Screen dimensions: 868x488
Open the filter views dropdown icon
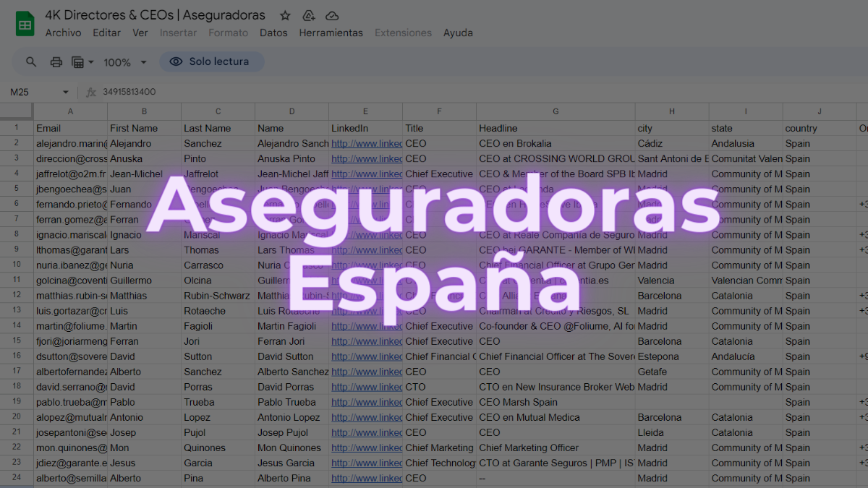(x=83, y=62)
